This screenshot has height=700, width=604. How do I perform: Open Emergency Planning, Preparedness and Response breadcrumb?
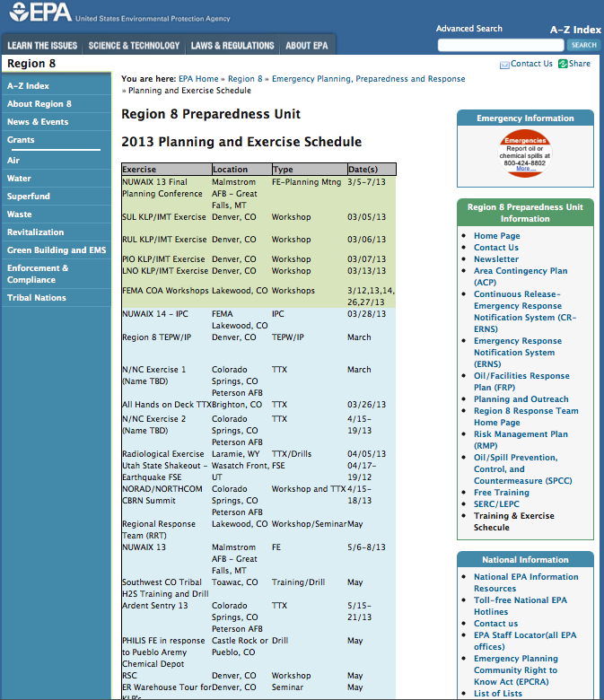(x=368, y=79)
